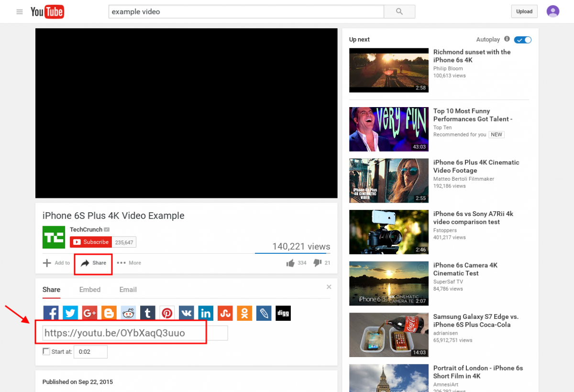Share video on LiveJournal pencil icon
The height and width of the screenshot is (392, 574).
[264, 313]
